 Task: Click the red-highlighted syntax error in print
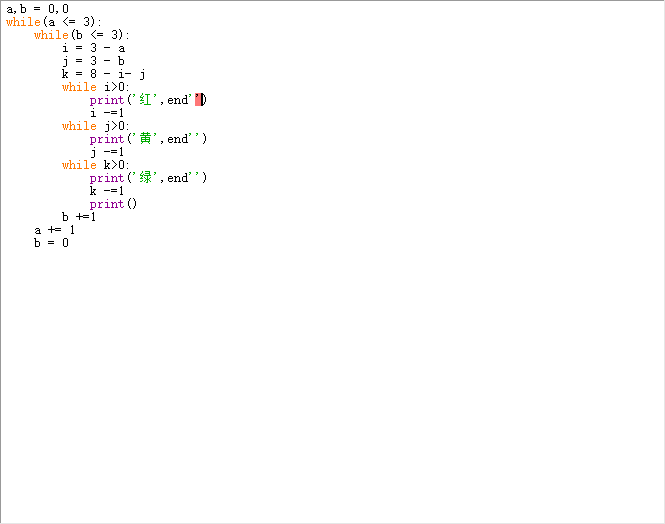pos(198,100)
